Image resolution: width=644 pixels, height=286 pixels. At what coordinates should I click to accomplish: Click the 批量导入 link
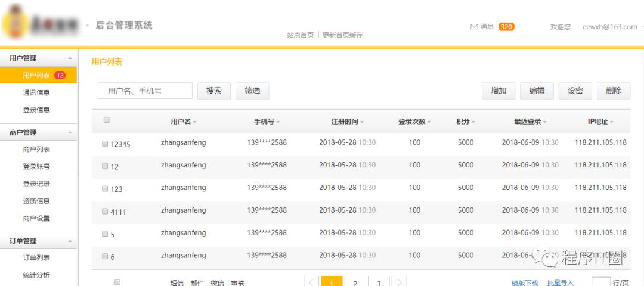coord(561,283)
